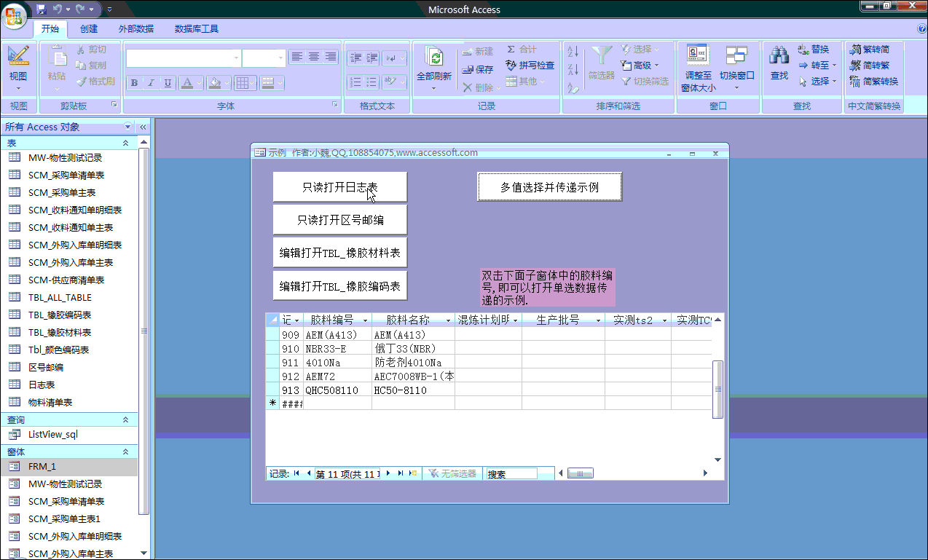Open the 数据库工具 ribbon tab

197,29
